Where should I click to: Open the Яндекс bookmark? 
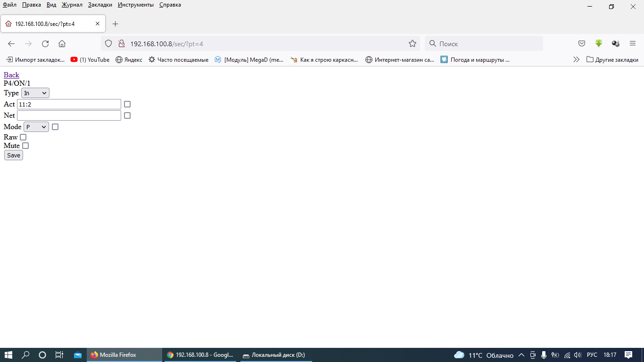129,60
